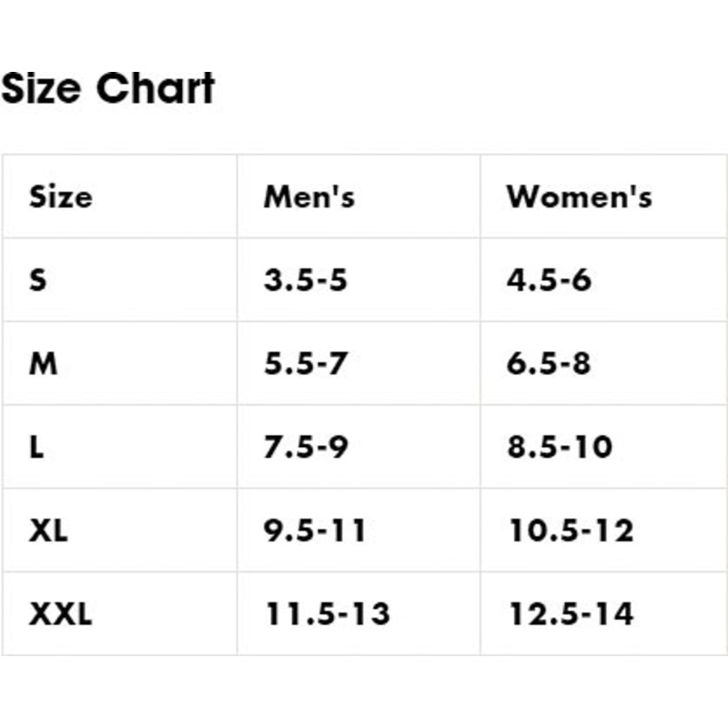Select men's size cell 5.5-7
Viewport: 728px width, 728px height.
(305, 363)
